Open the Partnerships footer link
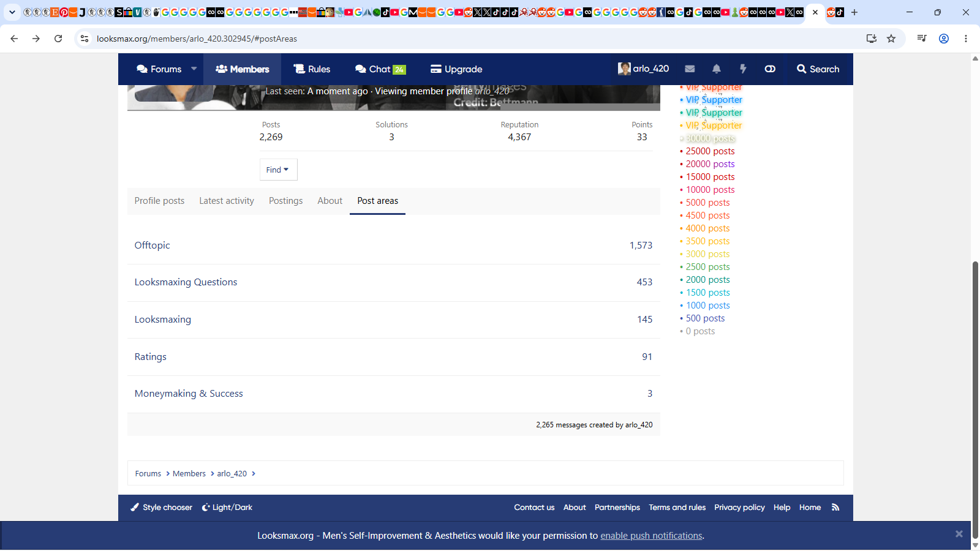This screenshot has height=551, width=980. pyautogui.click(x=617, y=508)
